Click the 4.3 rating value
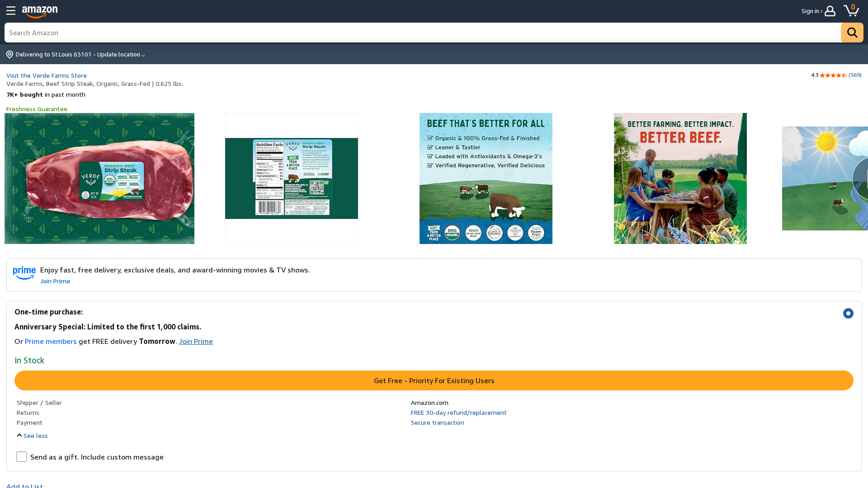Screen dimensions: 868x488 [815, 75]
